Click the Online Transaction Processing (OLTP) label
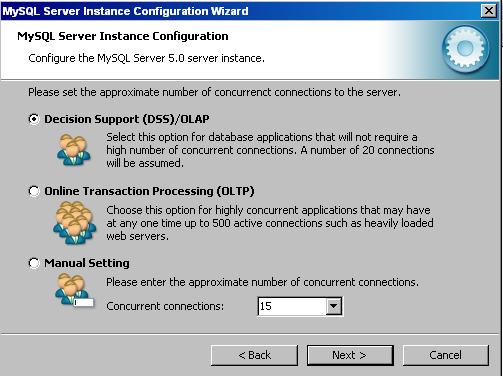 tap(149, 191)
